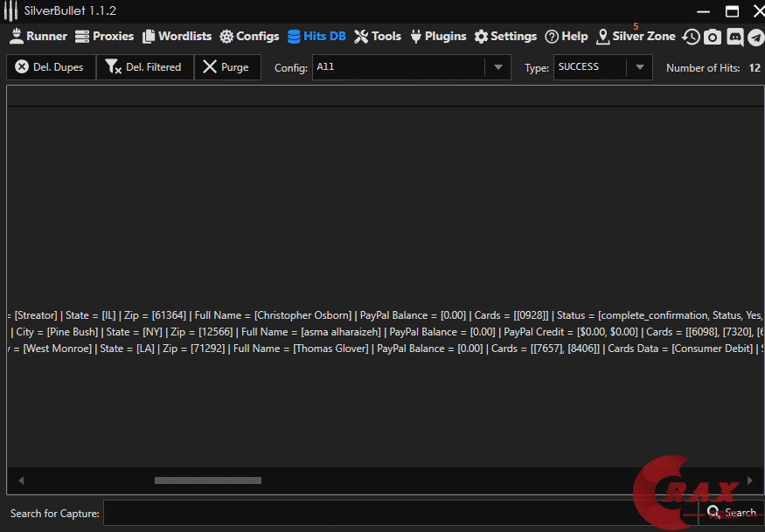Click the Number of Hits value 12
The width and height of the screenshot is (765, 532).
point(755,68)
